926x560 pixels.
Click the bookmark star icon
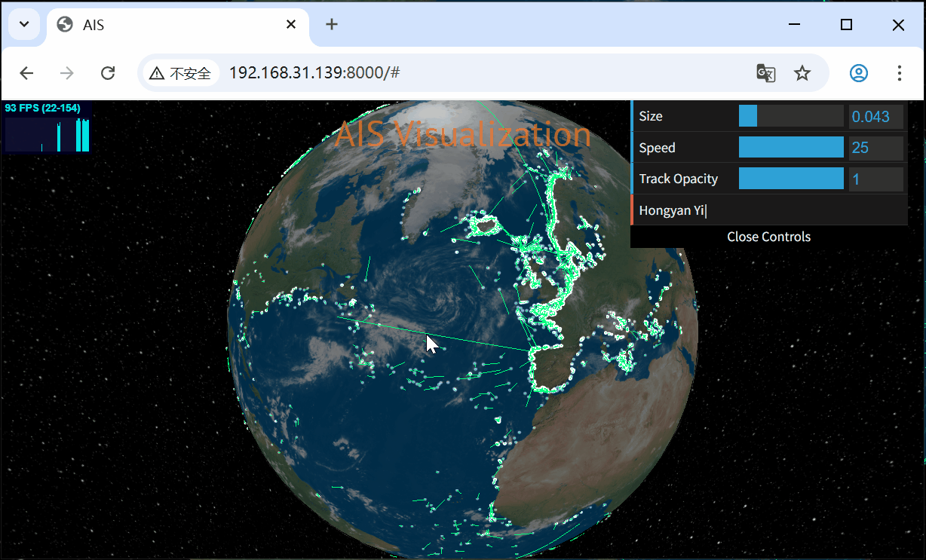pos(802,73)
